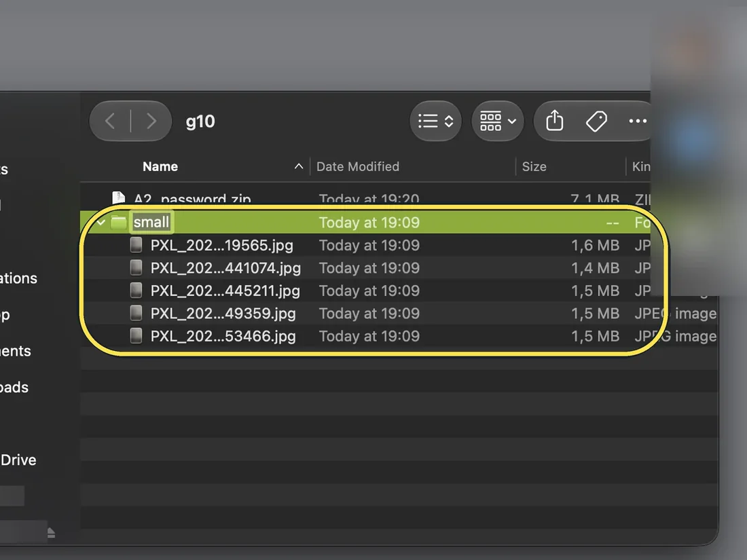Go forward with the Finder forward arrow

coord(151,121)
